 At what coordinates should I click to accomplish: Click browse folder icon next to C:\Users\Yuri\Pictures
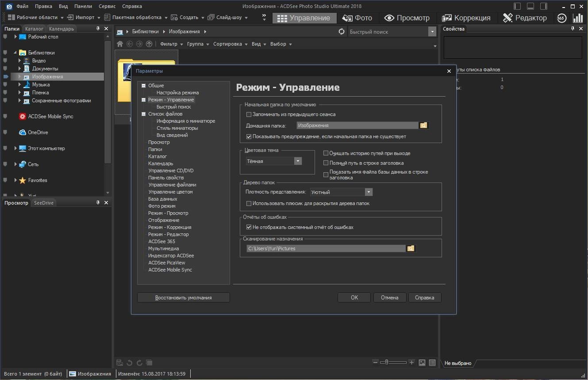pyautogui.click(x=411, y=248)
